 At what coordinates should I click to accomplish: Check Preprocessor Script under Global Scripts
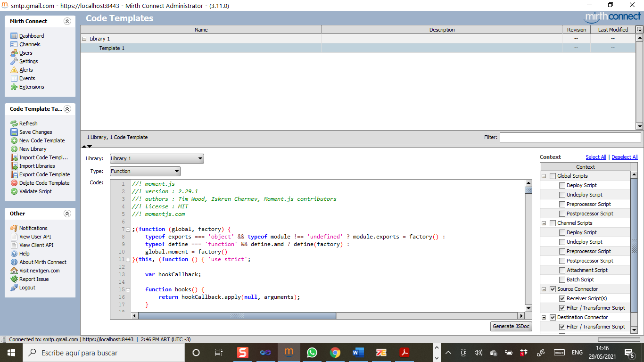562,204
